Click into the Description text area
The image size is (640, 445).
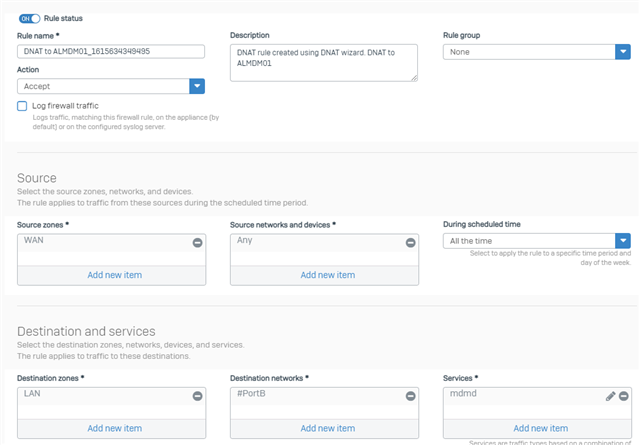tap(324, 63)
